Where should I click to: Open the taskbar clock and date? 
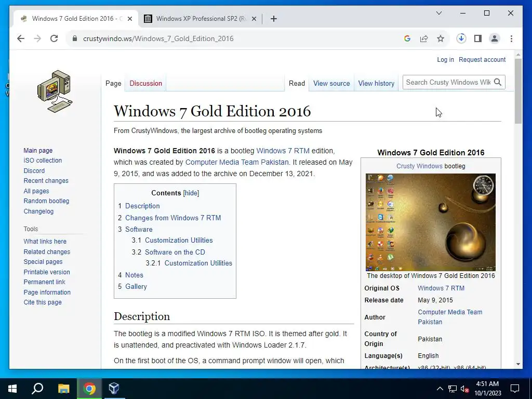pyautogui.click(x=487, y=389)
